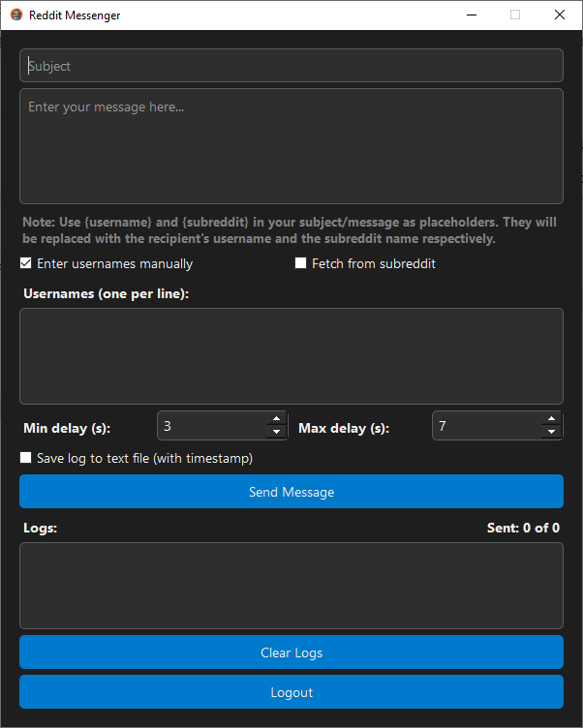The height and width of the screenshot is (728, 583).
Task: Click the 'Usernames (one per line):' label
Action: click(106, 294)
